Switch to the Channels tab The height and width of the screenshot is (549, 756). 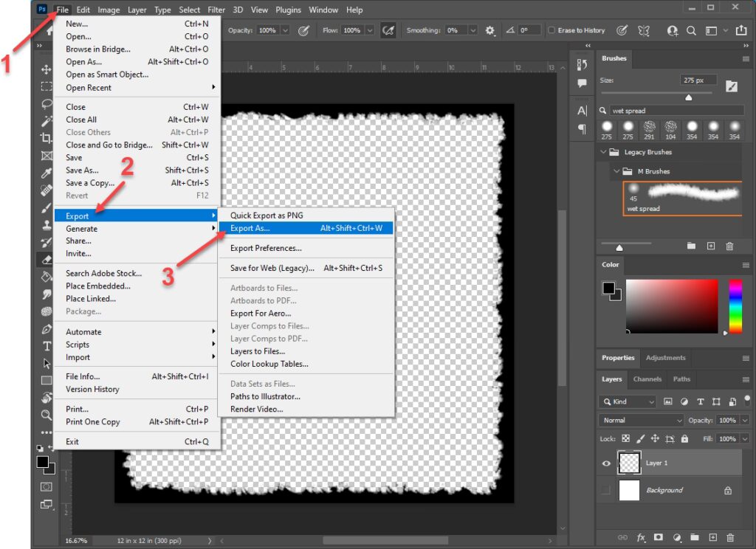(647, 379)
